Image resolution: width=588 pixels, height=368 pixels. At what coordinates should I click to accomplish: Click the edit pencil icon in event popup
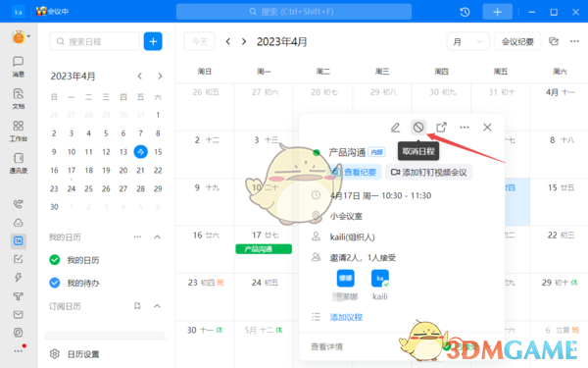click(x=395, y=128)
